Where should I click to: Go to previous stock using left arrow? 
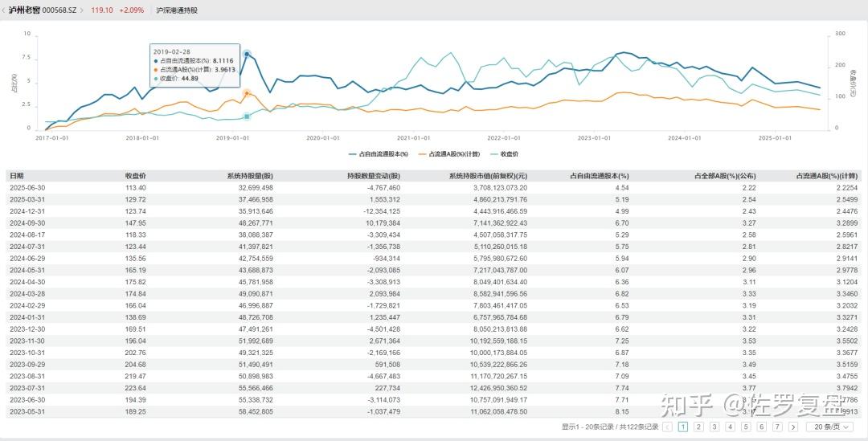3,10
